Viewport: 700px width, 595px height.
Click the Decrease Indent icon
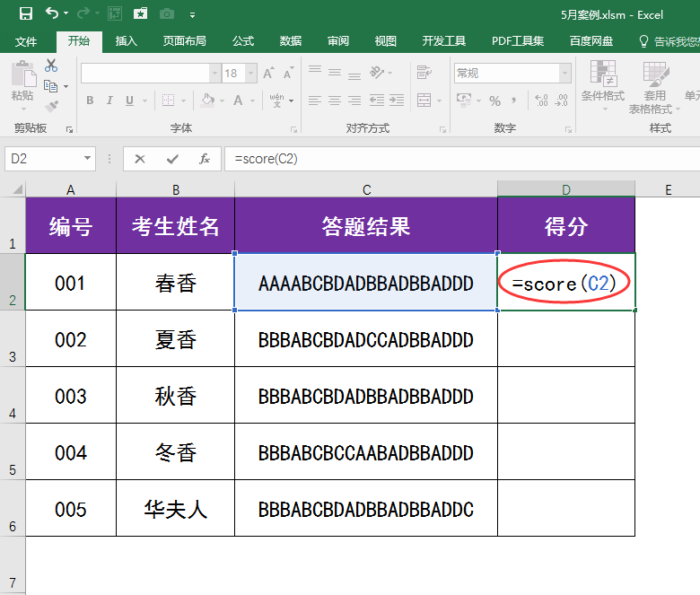(x=377, y=101)
